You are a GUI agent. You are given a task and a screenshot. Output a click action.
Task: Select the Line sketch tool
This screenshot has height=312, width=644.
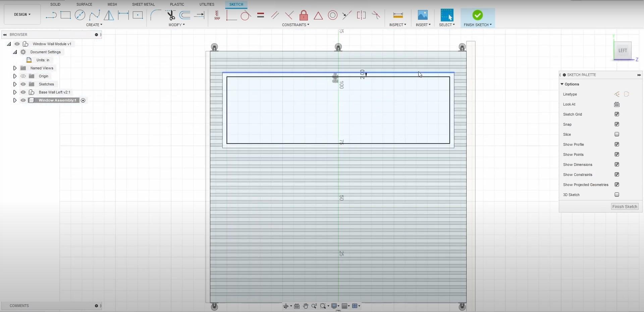click(51, 15)
